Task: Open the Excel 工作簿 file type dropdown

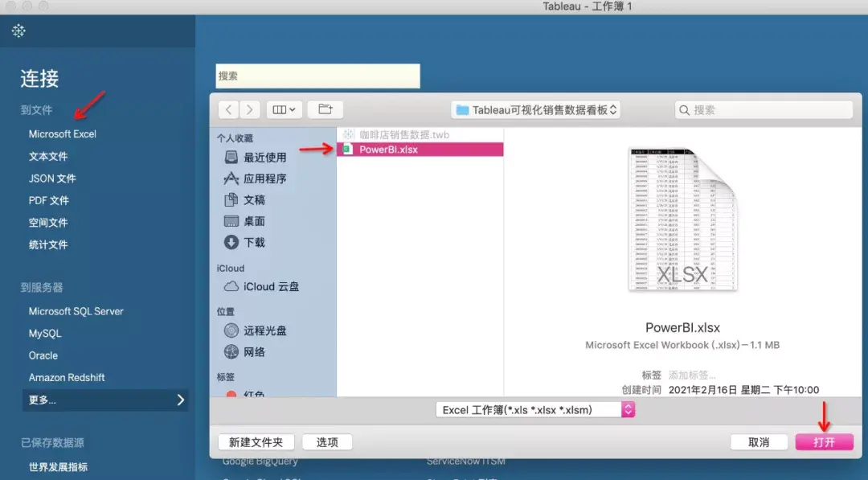Action: 535,410
